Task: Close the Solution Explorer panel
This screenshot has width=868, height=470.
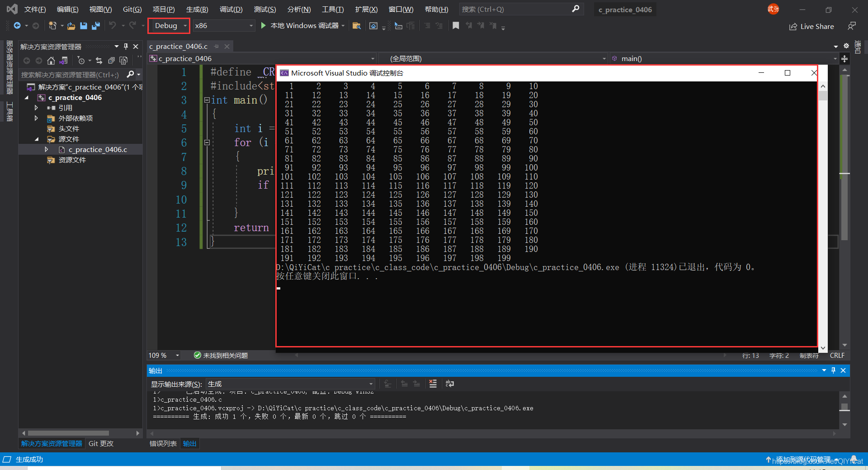Action: click(136, 47)
